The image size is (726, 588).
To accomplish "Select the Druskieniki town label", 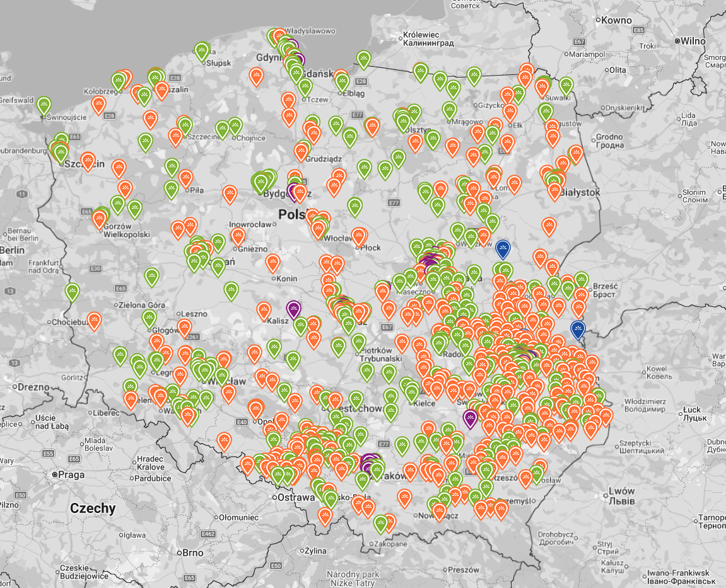I will tap(626, 108).
